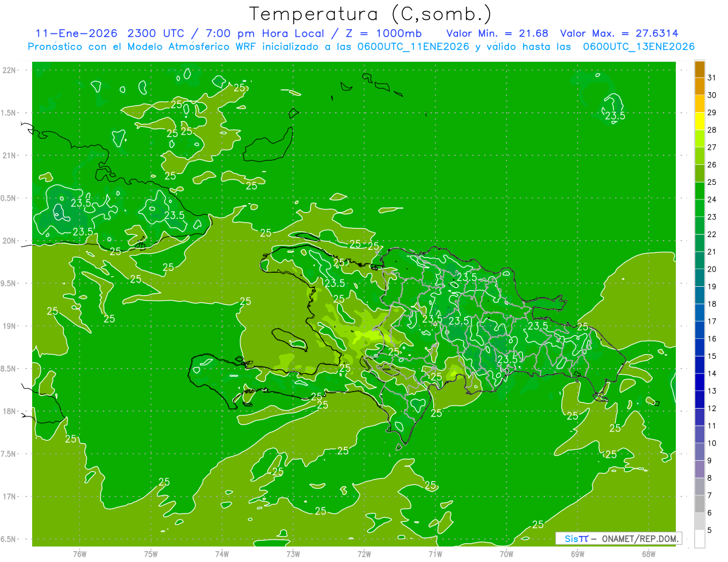Pick the dark orange swatch above 31
The image size is (728, 562).
coord(699,69)
